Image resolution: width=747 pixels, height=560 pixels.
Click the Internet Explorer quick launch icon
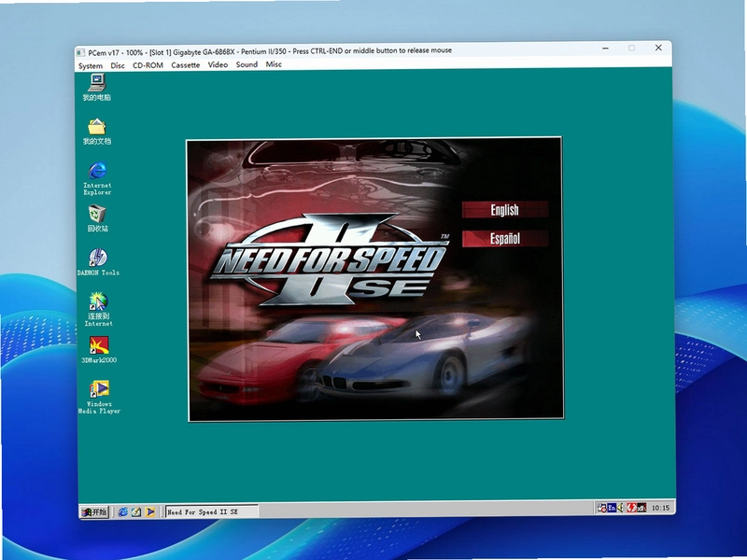123,511
